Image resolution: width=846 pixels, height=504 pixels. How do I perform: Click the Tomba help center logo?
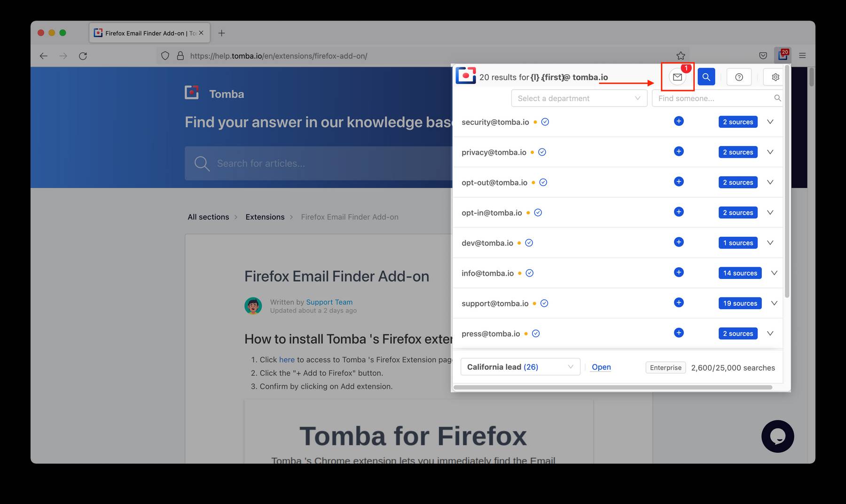coord(214,93)
